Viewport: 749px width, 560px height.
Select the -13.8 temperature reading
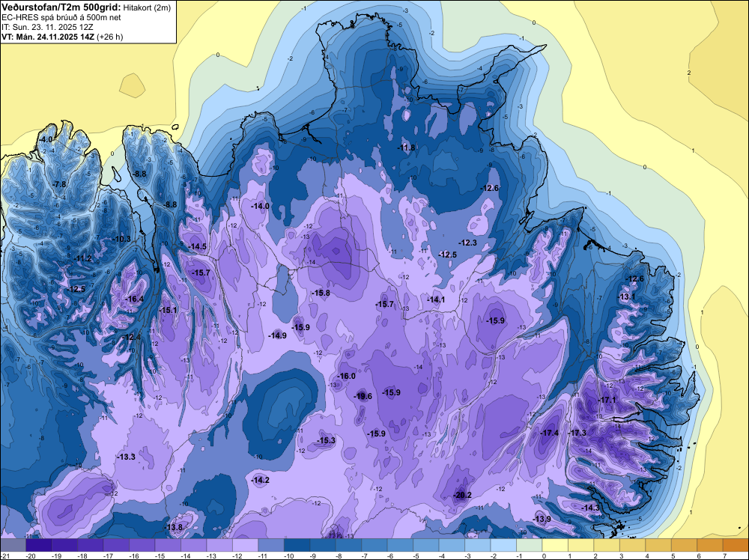click(174, 528)
